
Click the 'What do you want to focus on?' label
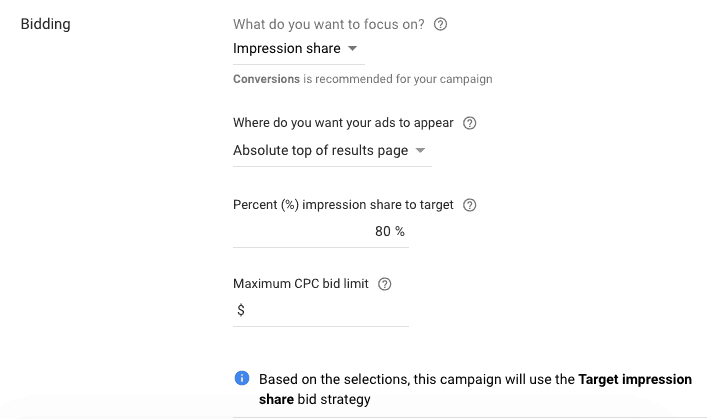[329, 24]
